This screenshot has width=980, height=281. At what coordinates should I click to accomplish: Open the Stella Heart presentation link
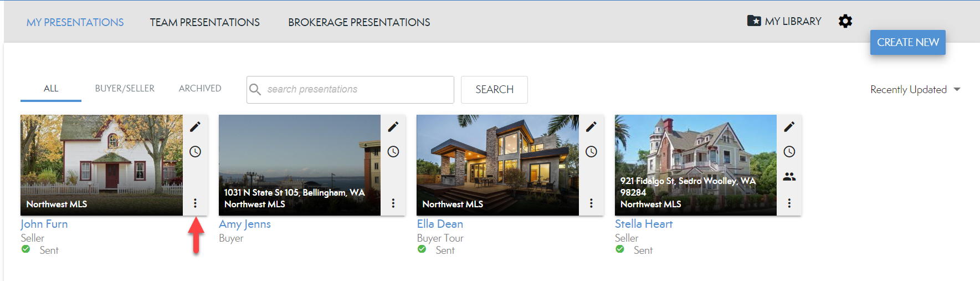[643, 224]
